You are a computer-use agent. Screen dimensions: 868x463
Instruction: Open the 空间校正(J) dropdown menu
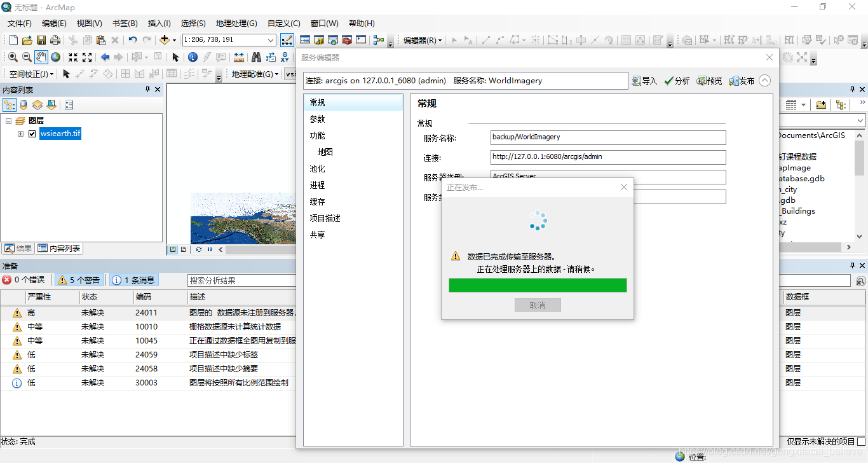(x=32, y=74)
